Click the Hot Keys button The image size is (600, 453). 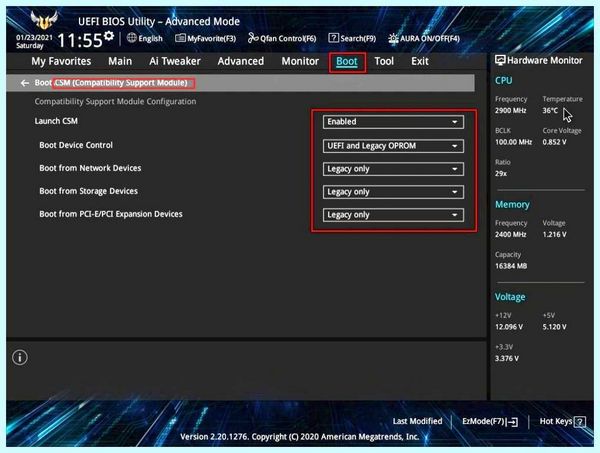coord(562,422)
